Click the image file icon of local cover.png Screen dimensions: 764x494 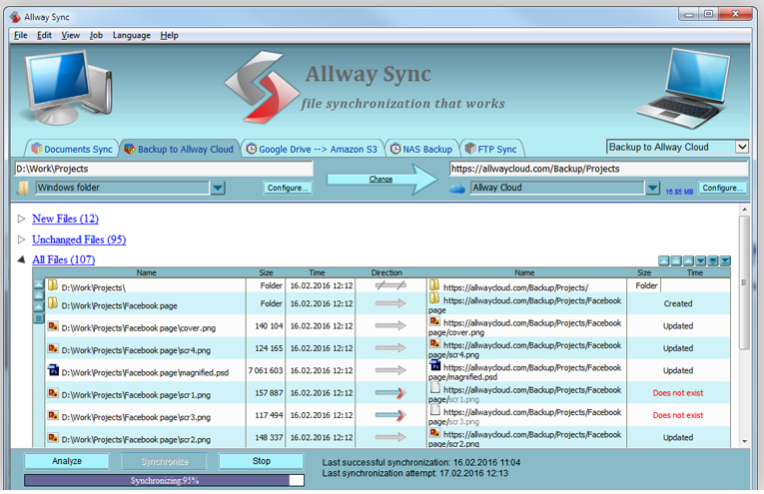click(x=53, y=326)
